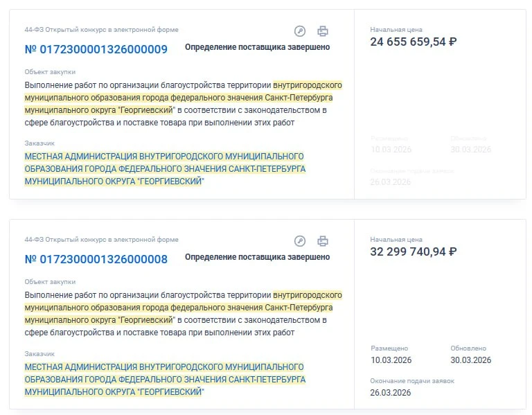532x415 pixels.
Task: Select purchase object description in the 32 299 740,94 ₽ card
Action: pos(183,314)
